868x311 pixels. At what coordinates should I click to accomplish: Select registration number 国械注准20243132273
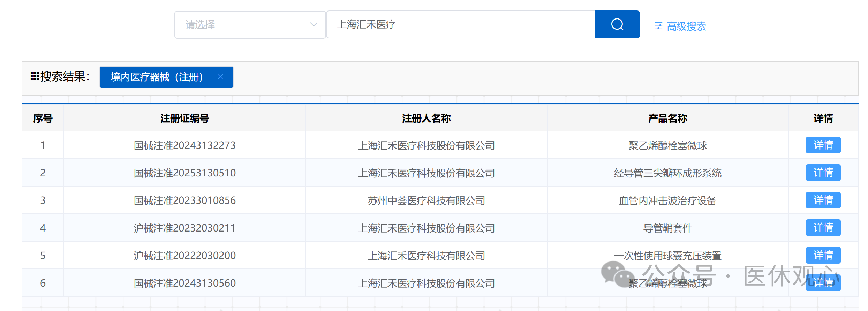184,145
